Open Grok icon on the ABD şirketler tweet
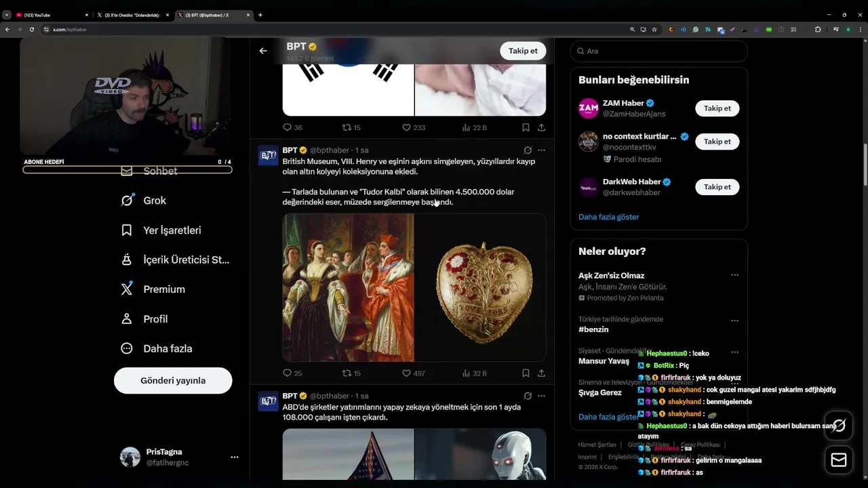 coord(528,396)
